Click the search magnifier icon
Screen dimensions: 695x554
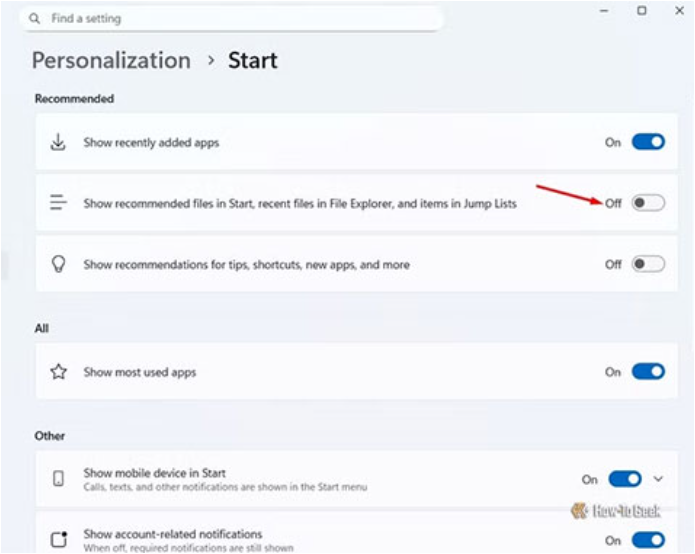coord(35,19)
